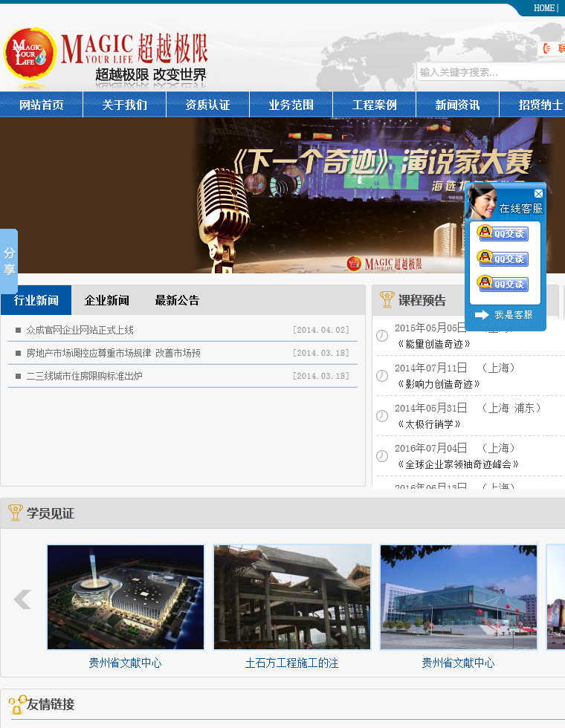Switch to 企业新闻 tab

pos(107,300)
